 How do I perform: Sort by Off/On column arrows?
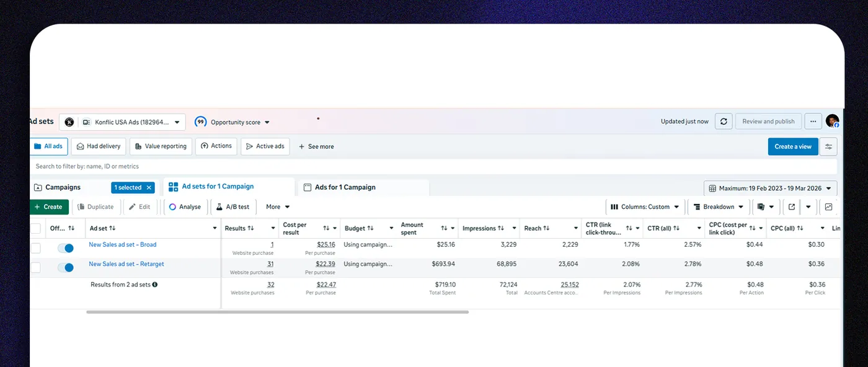click(x=71, y=228)
